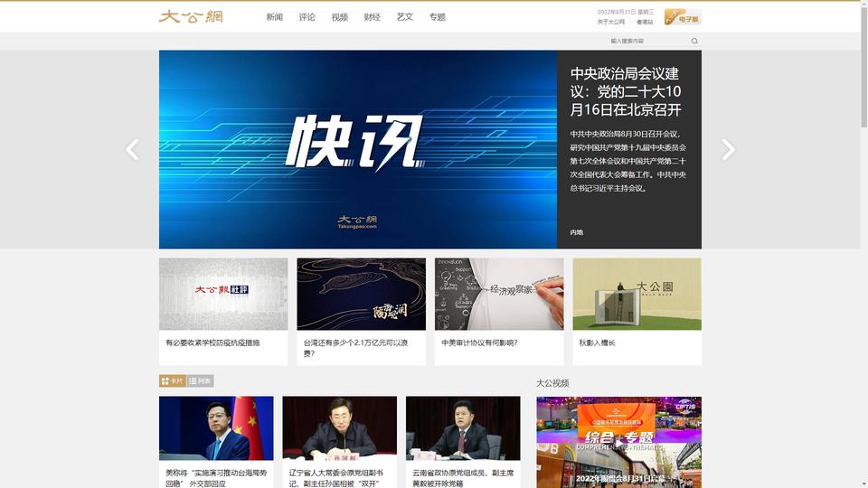Image resolution: width=868 pixels, height=488 pixels.
Task: Read 中美审计协议有何影响
Action: tap(479, 343)
